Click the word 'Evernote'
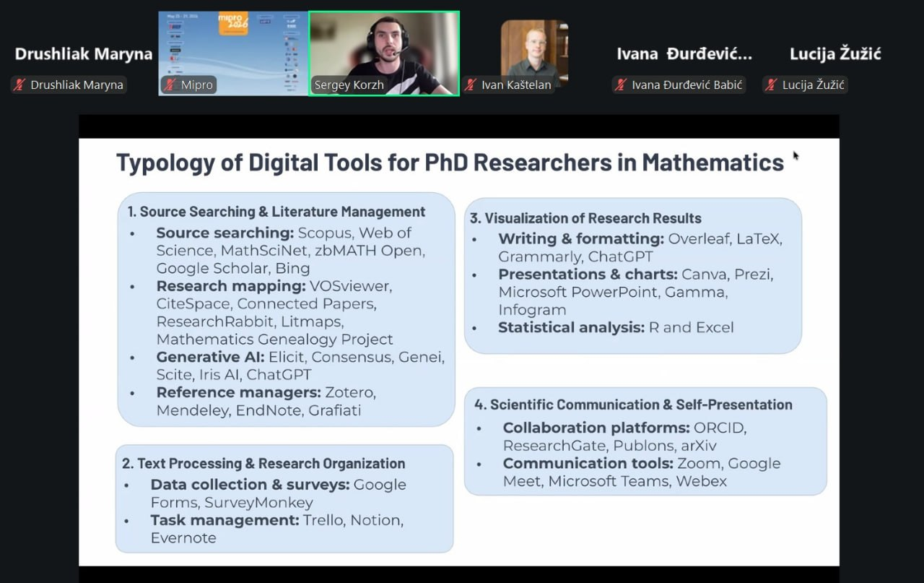Viewport: 924px width, 583px height. pos(183,538)
